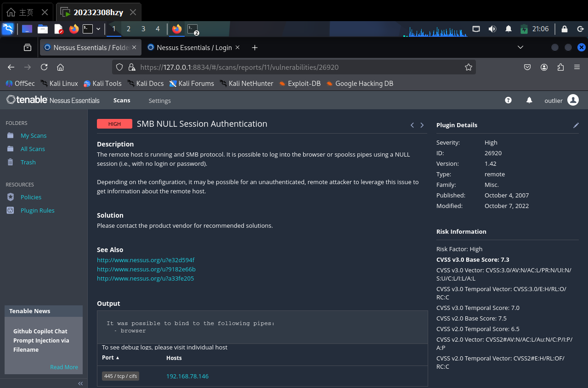Open OffSec bookmark
The height and width of the screenshot is (388, 588).
coord(20,84)
